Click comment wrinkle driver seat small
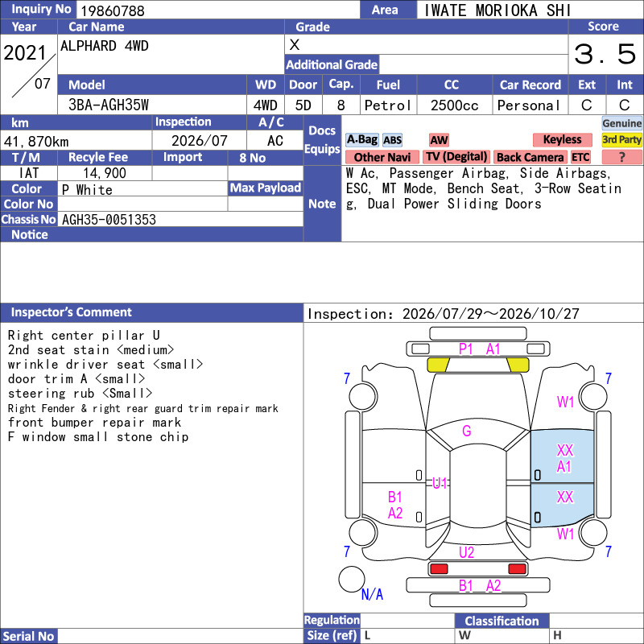644x644 pixels. pos(105,365)
